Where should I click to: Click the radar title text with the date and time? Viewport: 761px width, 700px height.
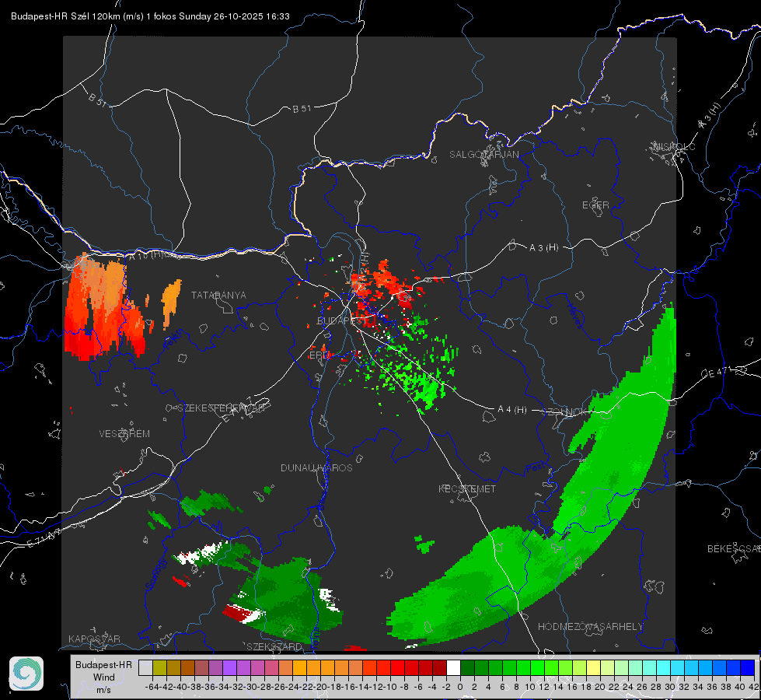click(151, 16)
